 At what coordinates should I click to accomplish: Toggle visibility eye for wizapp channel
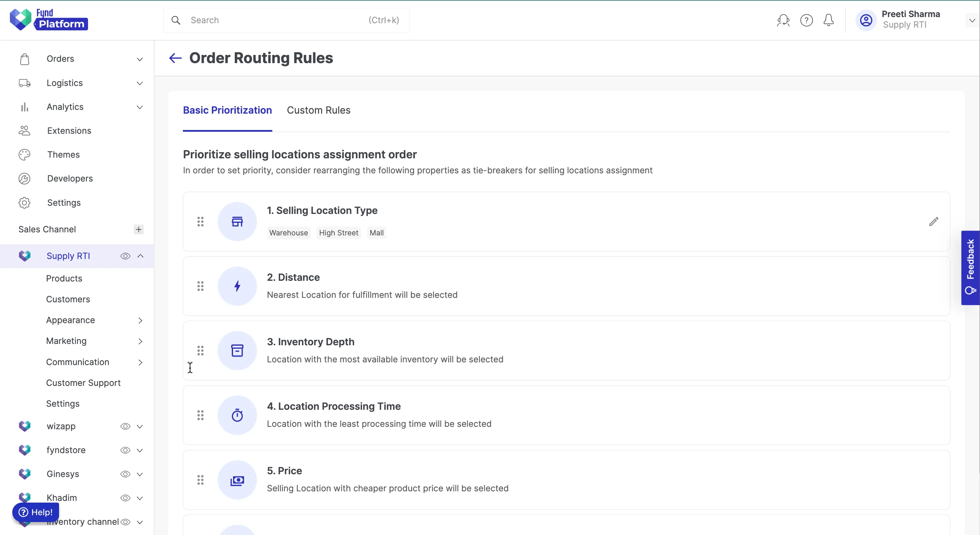click(125, 426)
